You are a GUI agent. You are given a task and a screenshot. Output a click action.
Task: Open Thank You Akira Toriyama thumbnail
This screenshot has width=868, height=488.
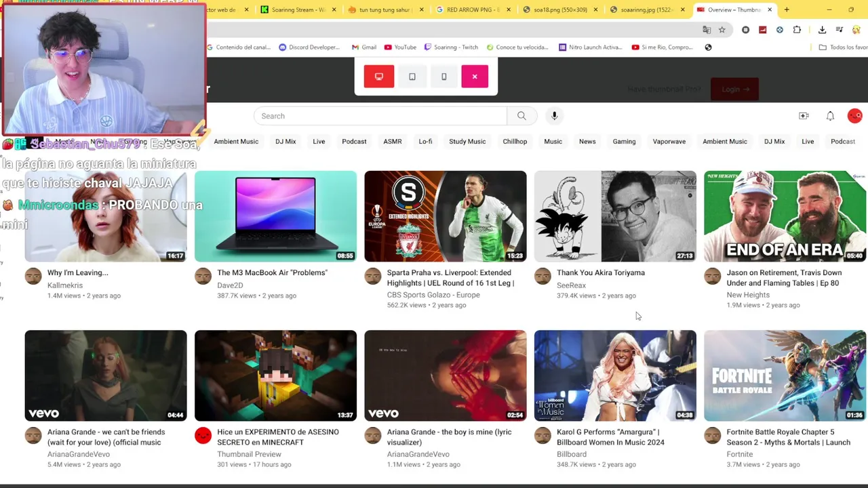pyautogui.click(x=615, y=216)
